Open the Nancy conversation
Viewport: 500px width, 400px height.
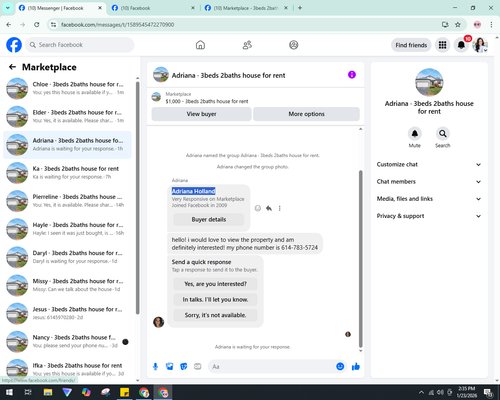pos(67,342)
